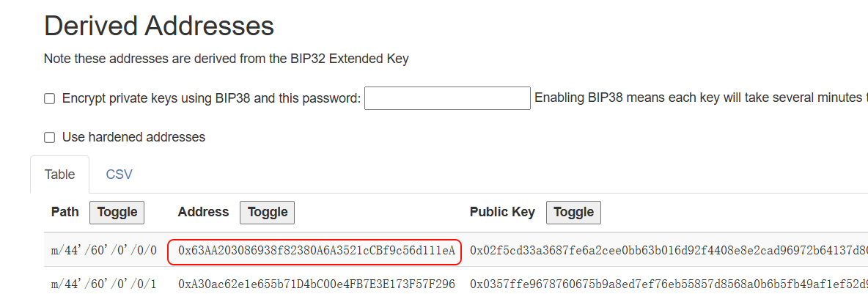Select the public key starting with 0x02f5cd33

coord(669,251)
